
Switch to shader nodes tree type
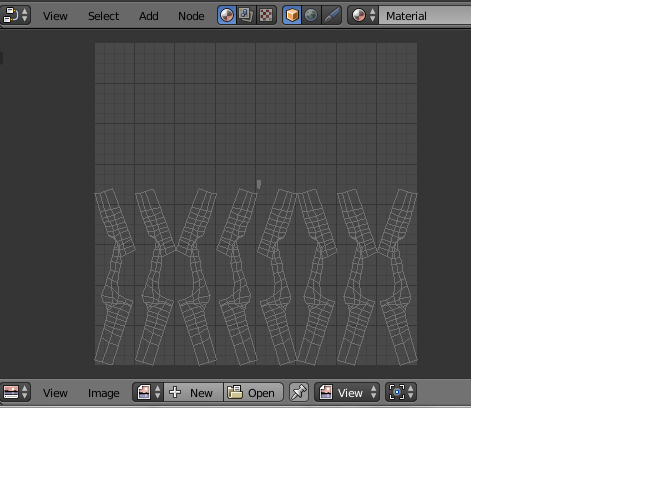coord(227,15)
